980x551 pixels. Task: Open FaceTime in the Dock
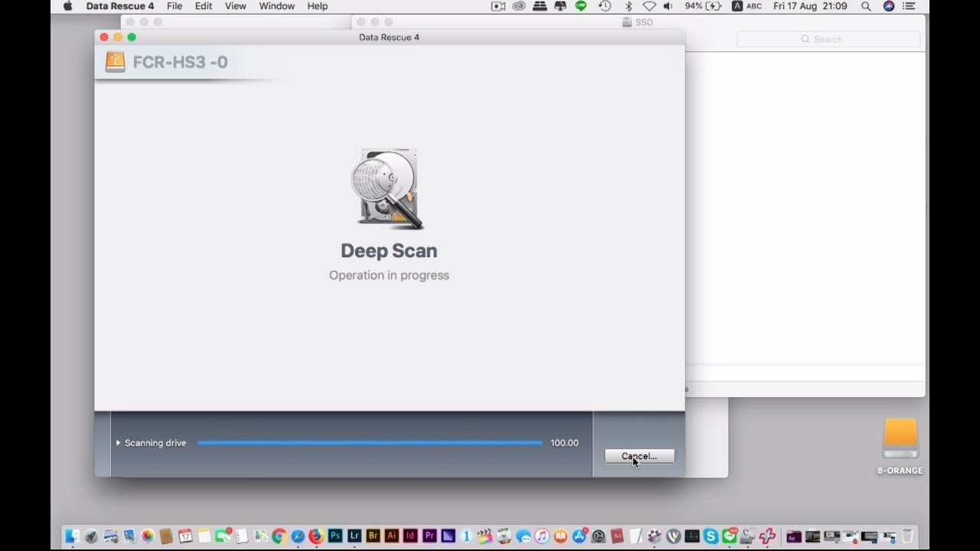(223, 536)
